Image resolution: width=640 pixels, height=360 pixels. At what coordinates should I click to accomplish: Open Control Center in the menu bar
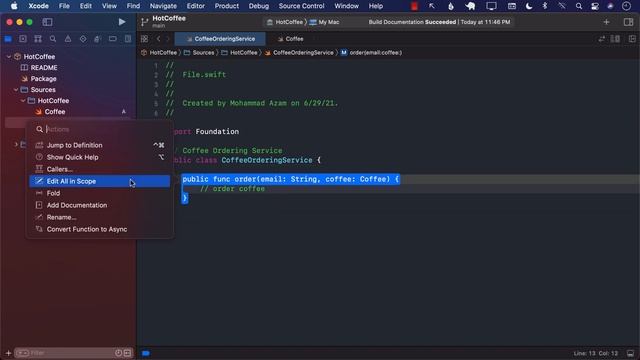pos(595,6)
